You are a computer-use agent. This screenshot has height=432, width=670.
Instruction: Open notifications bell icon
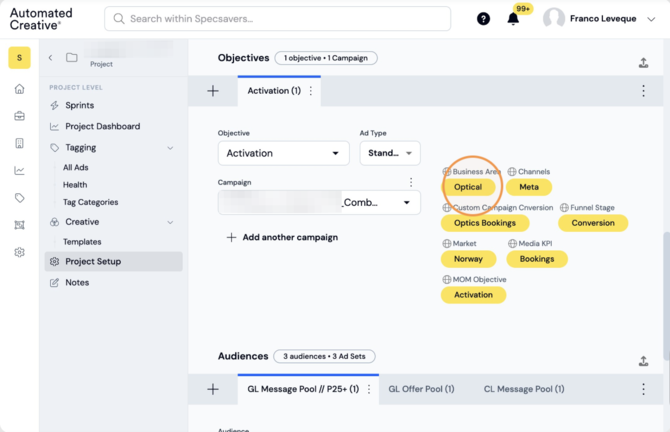513,19
